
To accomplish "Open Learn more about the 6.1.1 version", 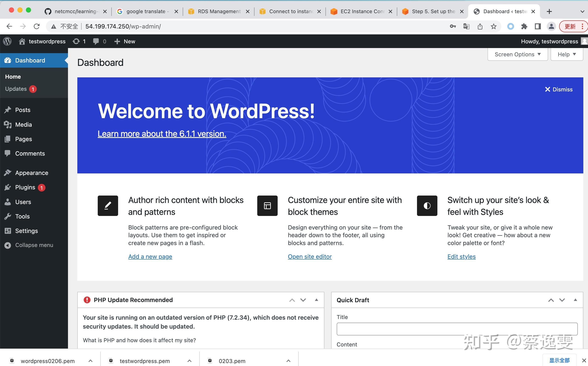I will point(162,133).
